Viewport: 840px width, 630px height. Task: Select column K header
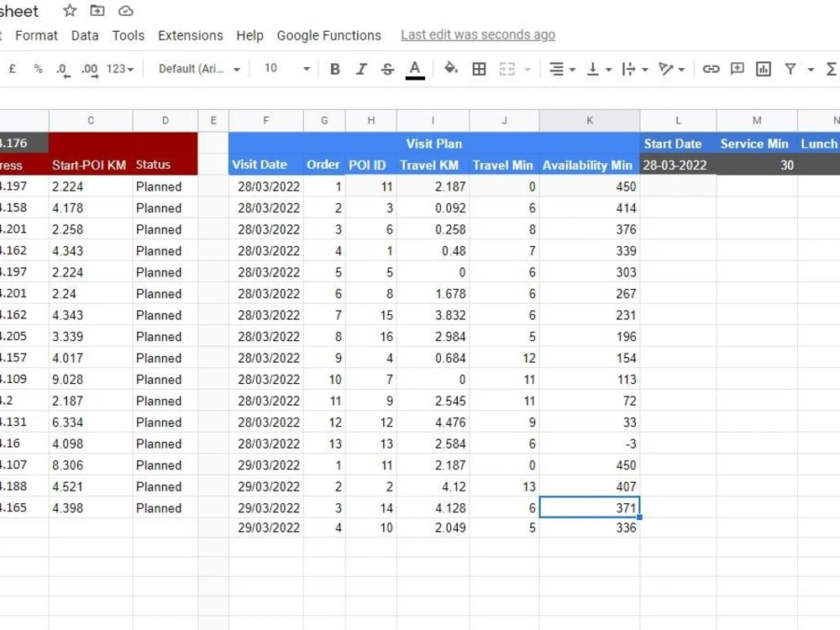(x=590, y=120)
